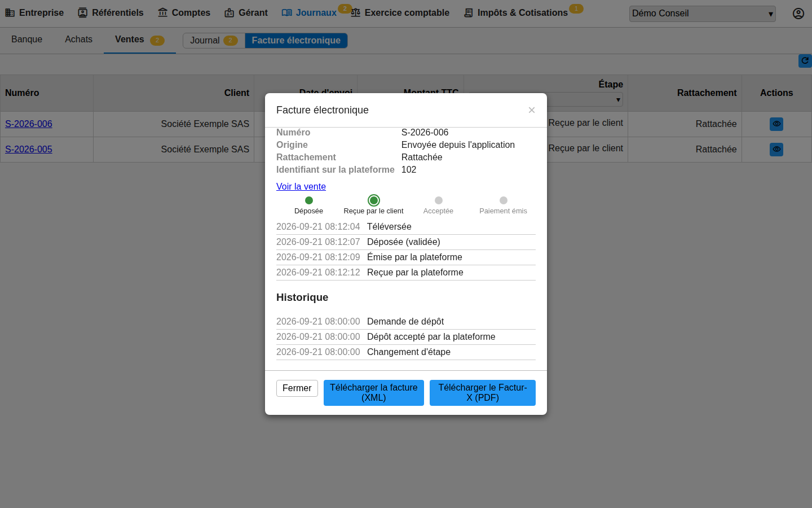
Task: Click the user account icon
Action: click(x=798, y=14)
